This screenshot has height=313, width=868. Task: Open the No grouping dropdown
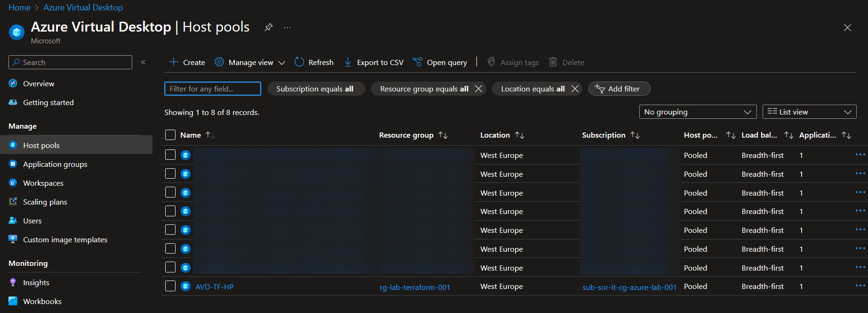click(x=698, y=112)
